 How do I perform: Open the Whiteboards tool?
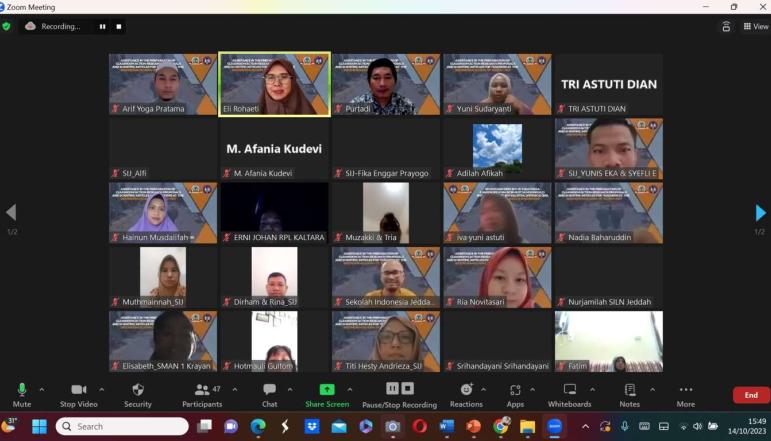click(x=570, y=390)
